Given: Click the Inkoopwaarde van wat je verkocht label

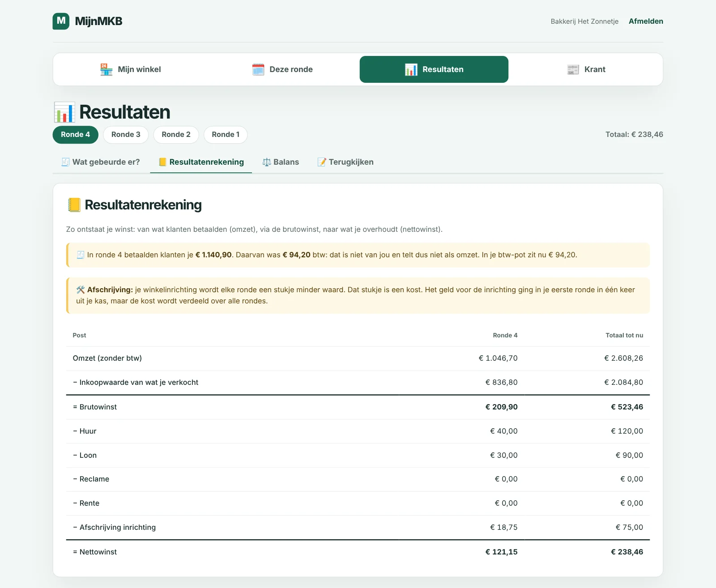Looking at the screenshot, I should 136,382.
